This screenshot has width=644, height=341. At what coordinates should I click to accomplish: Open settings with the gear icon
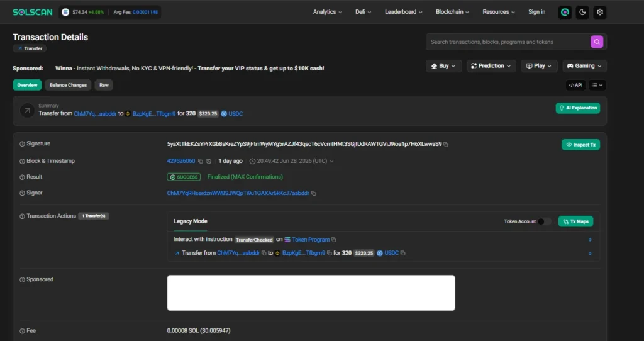point(599,13)
